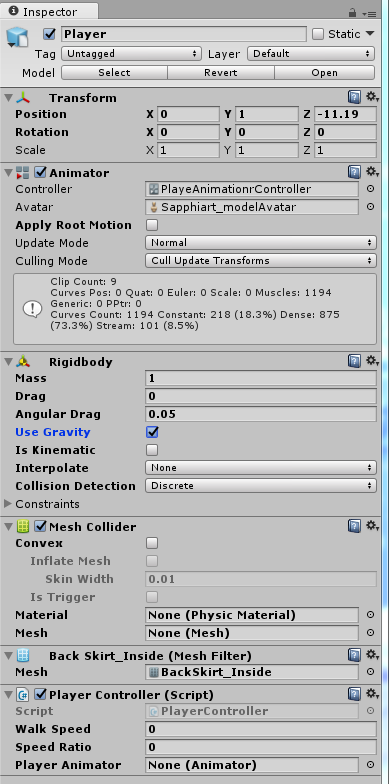Click the Player name field
Image resolution: width=389 pixels, height=784 pixels.
pyautogui.click(x=184, y=34)
